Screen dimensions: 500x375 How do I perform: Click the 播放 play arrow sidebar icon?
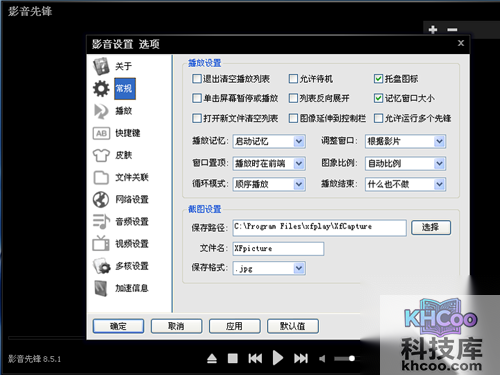point(101,111)
